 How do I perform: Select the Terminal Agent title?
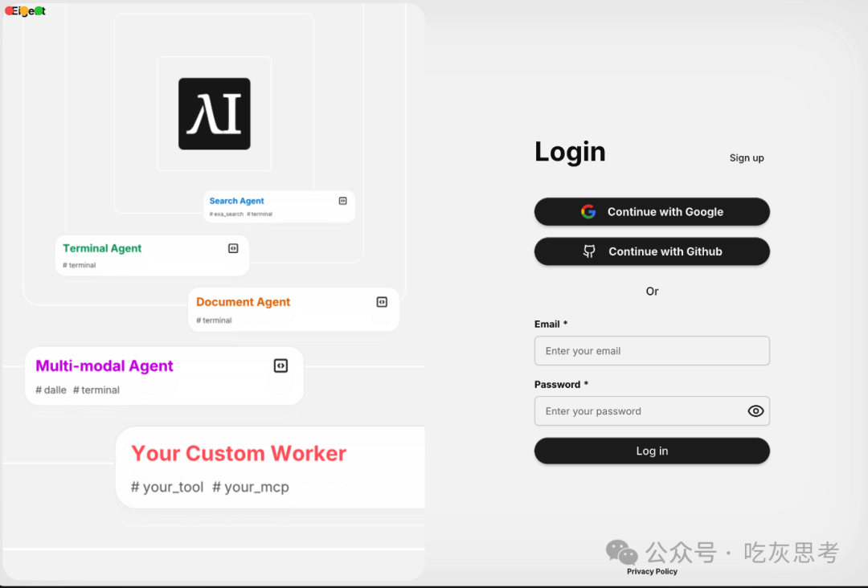(x=102, y=248)
